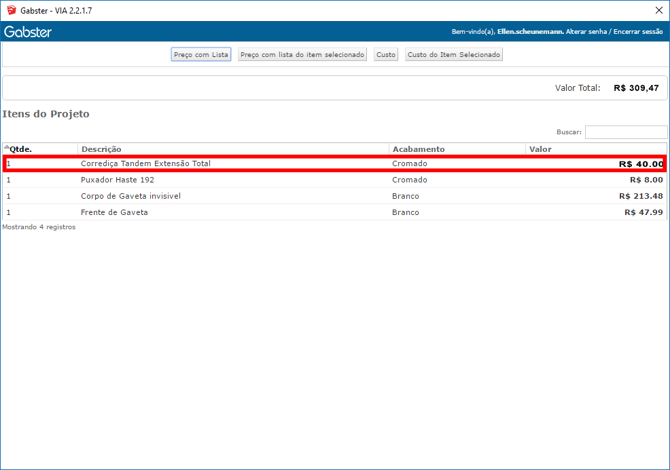670x470 pixels.
Task: Select the Corrediça Tandem Extensão Total row
Action: [146, 163]
